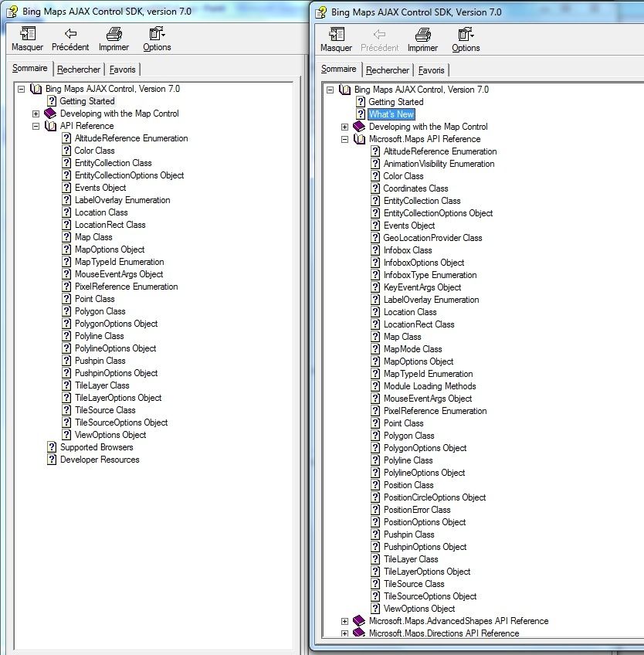Open Developer Resources topic in left window
Image resolution: width=644 pixels, height=655 pixels.
coord(100,460)
